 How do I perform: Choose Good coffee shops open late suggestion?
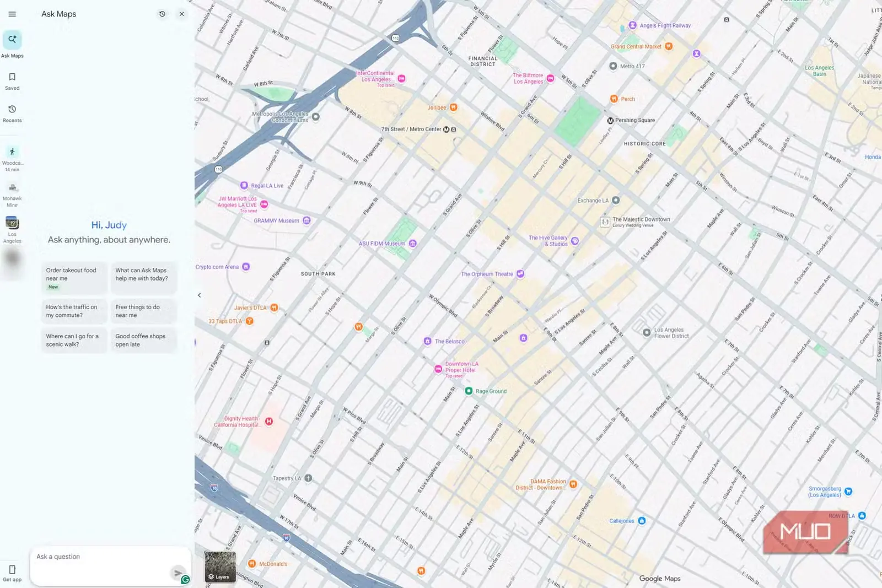click(x=144, y=341)
